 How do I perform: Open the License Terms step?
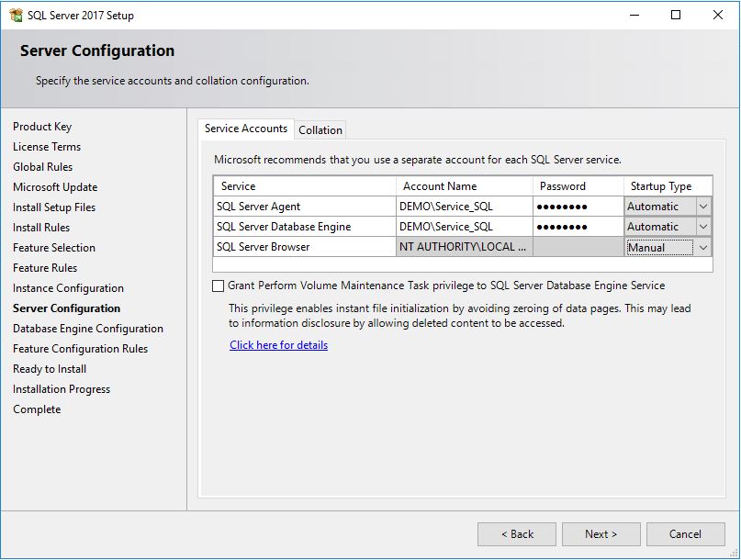(x=47, y=146)
